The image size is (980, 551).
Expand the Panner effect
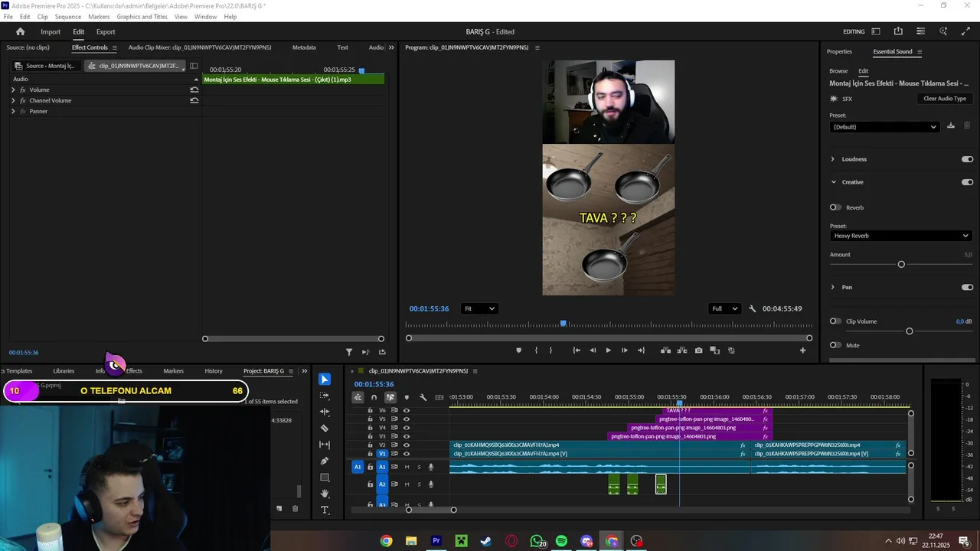pos(13,111)
